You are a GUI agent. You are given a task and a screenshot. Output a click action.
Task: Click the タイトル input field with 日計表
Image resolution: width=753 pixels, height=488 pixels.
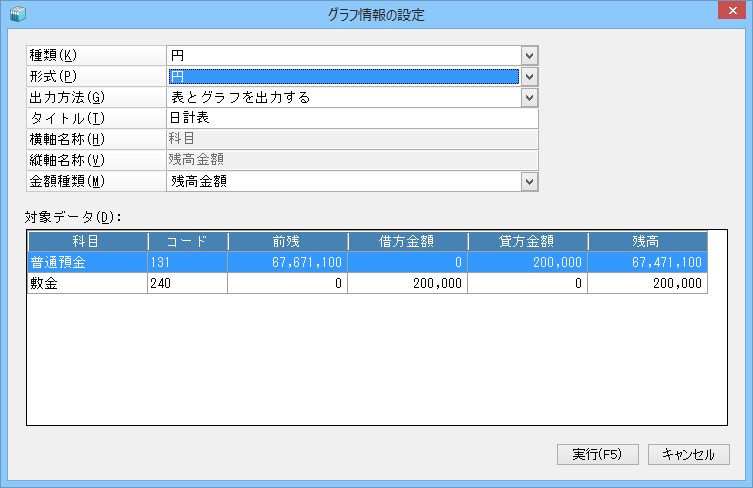click(350, 118)
